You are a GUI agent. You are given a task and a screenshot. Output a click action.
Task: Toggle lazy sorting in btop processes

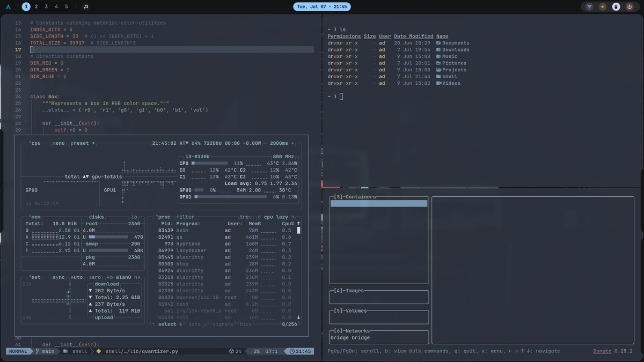tap(282, 217)
